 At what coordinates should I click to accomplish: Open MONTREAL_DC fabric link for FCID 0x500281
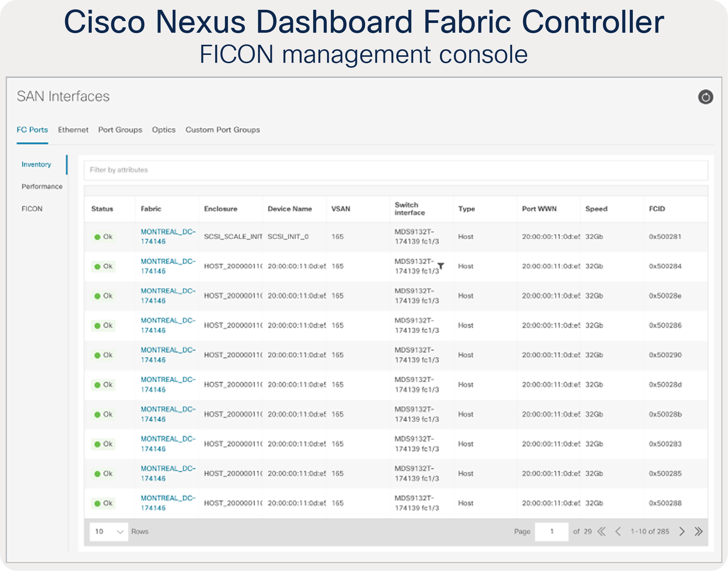point(168,237)
